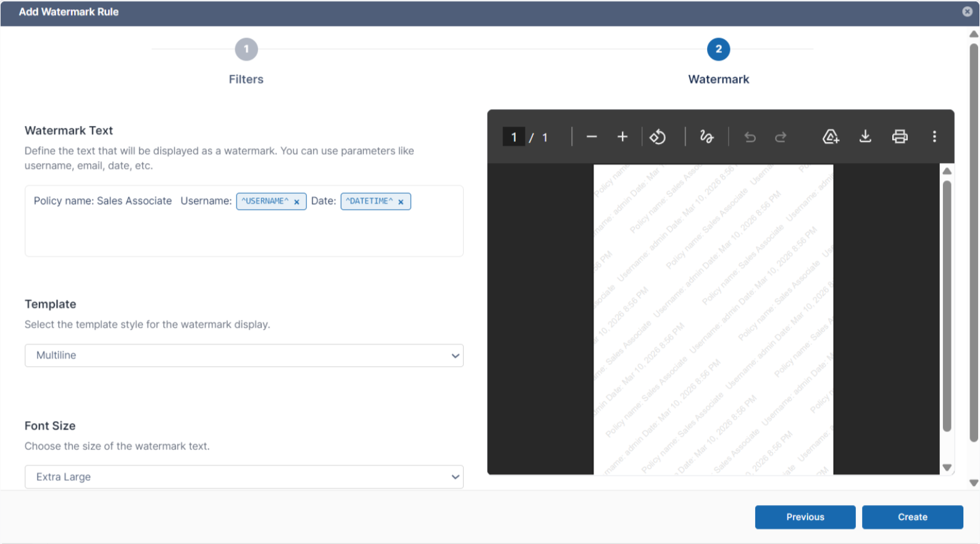Rotate the PDF preview page
The width and height of the screenshot is (980, 544).
click(658, 137)
